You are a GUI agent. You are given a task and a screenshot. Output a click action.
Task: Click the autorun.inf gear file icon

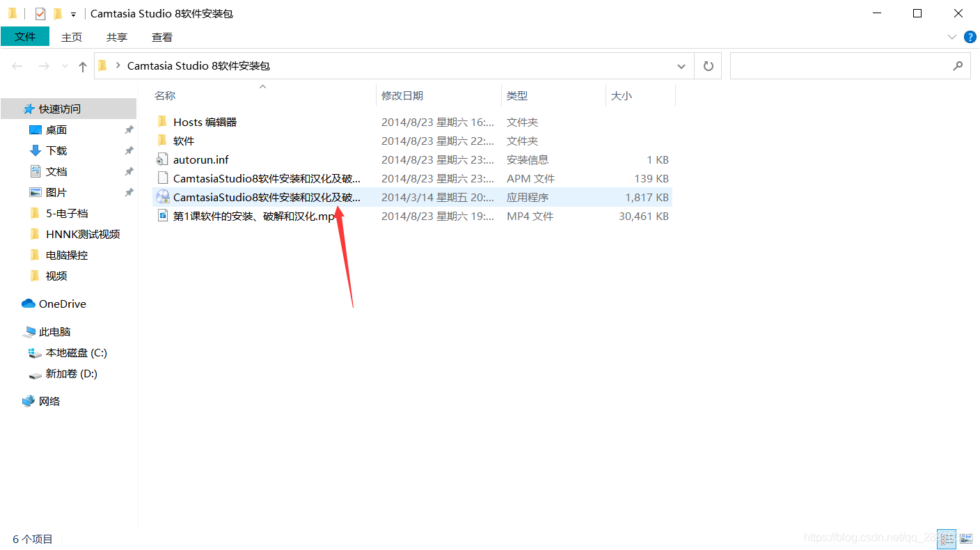coord(162,159)
